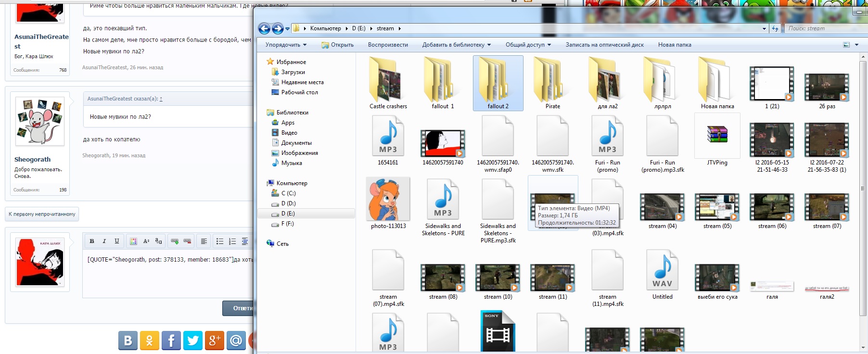This screenshot has height=354, width=868.
Task: Insert an unordered bullet list
Action: 220,241
